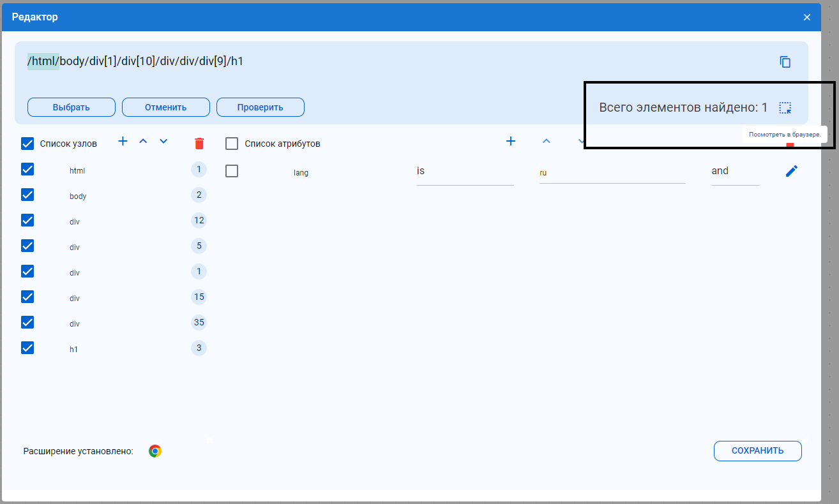Click the Chrome extension icon
This screenshot has width=839, height=504.
point(155,451)
